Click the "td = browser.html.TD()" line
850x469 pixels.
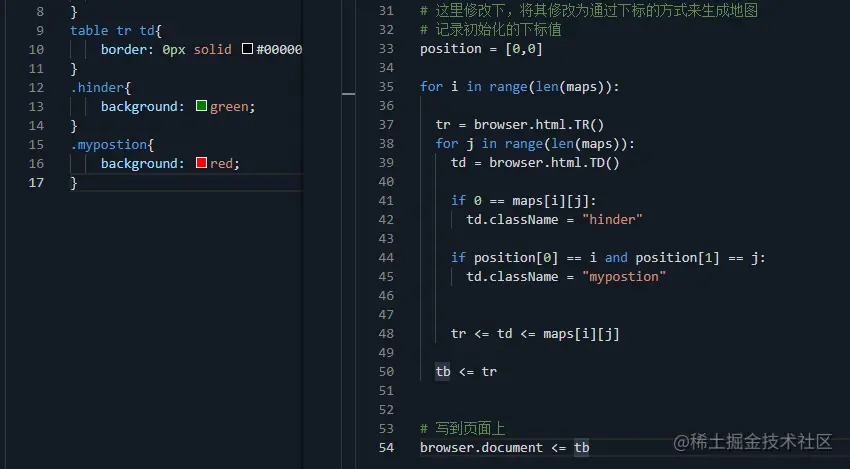coord(535,163)
